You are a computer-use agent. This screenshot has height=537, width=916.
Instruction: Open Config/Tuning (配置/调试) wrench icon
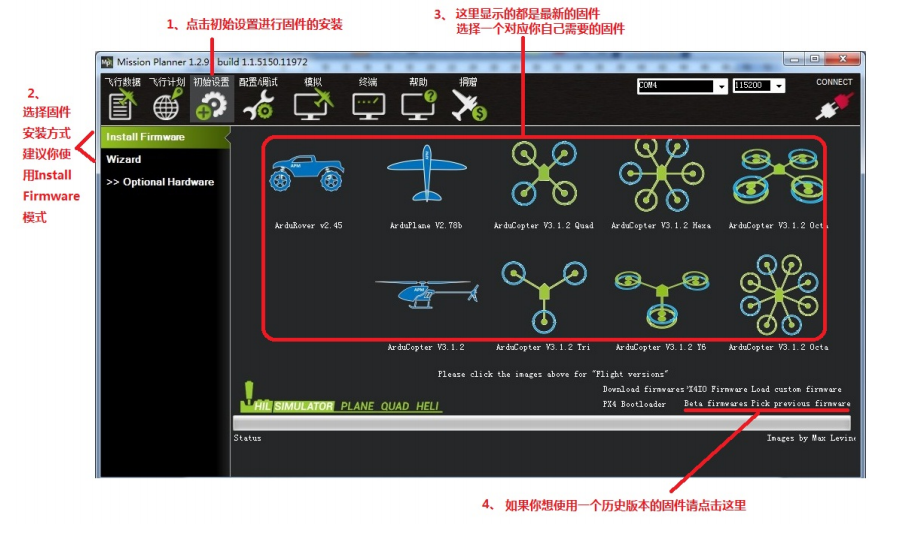click(258, 105)
